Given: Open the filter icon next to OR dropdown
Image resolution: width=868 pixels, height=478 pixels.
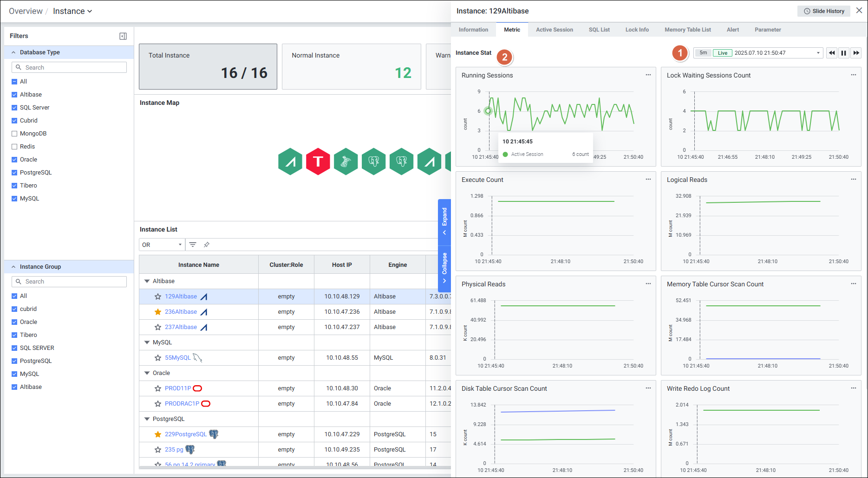Looking at the screenshot, I should point(193,245).
